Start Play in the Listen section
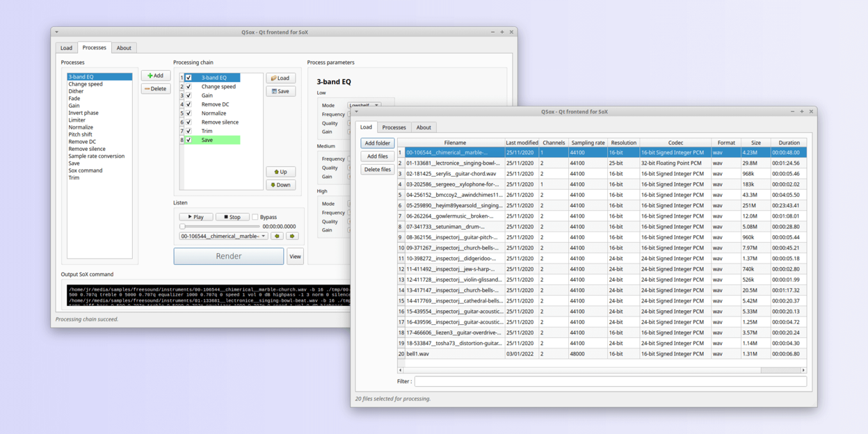The image size is (868, 434). 196,217
